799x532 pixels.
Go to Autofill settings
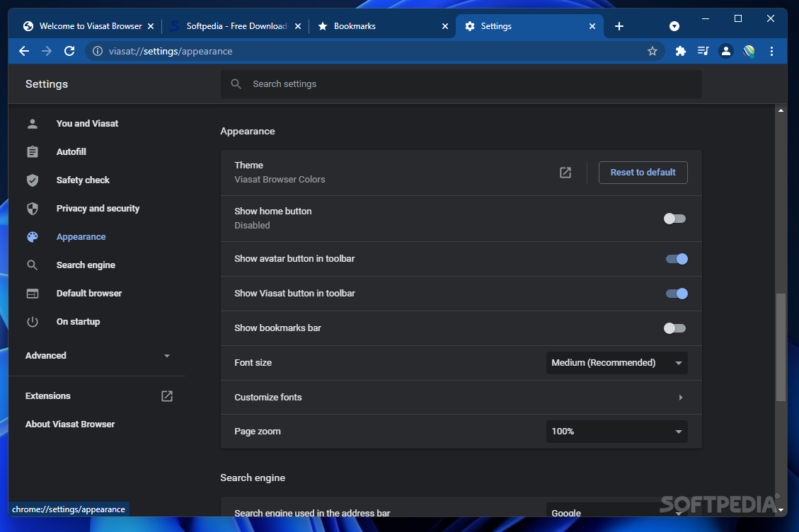coord(71,152)
